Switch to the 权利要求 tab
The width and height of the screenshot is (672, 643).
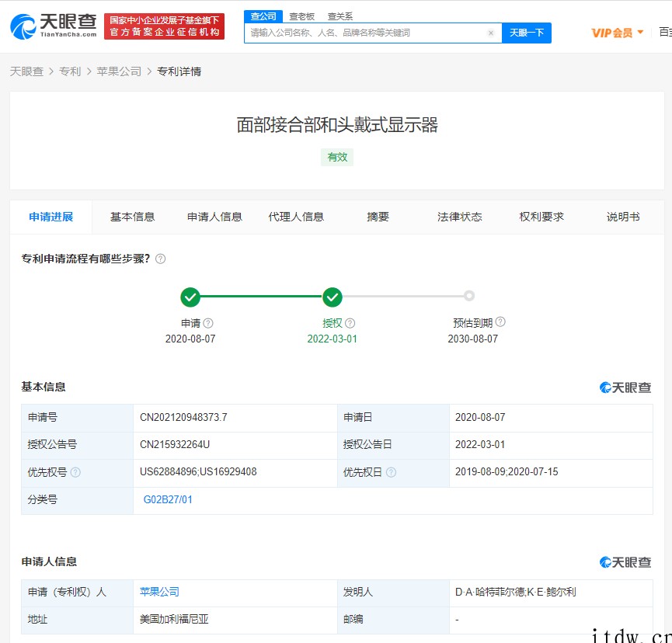coord(541,217)
